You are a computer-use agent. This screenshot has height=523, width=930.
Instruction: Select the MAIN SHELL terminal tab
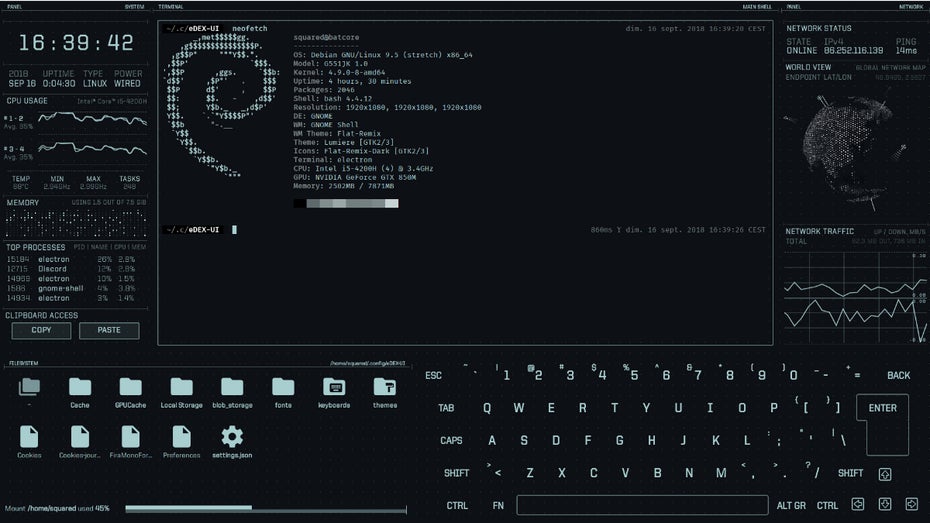coord(756,7)
